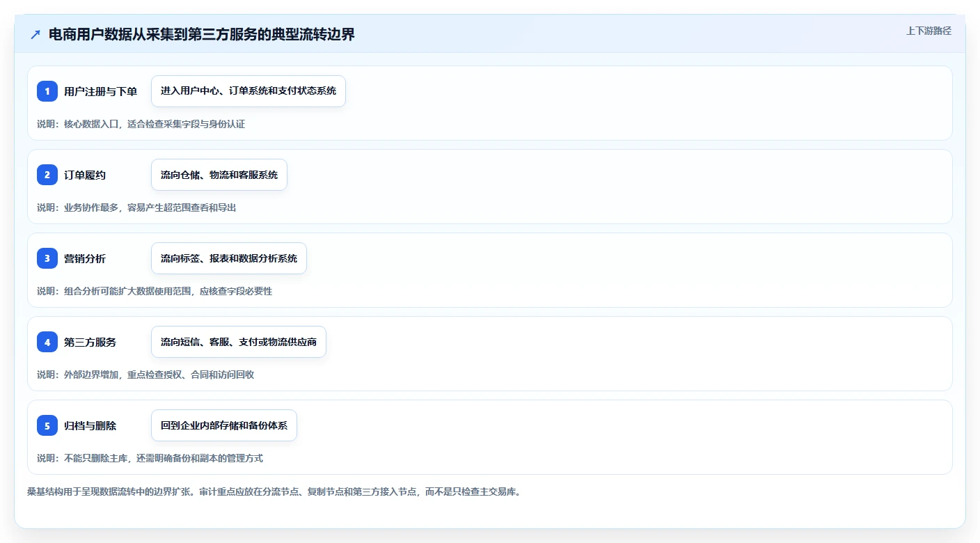Select the 流向标签、报表和数据分析系统 box
980x543 pixels.
click(229, 258)
